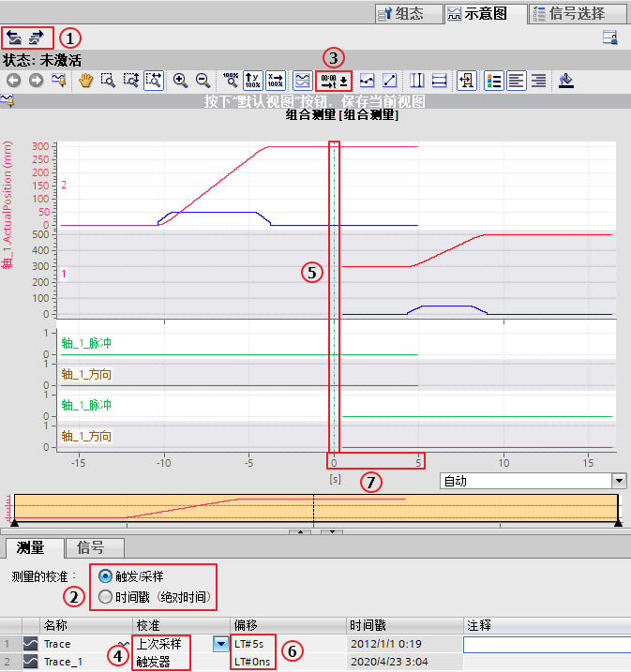Click the 校准 column header
This screenshot has width=631, height=672.
(x=181, y=625)
